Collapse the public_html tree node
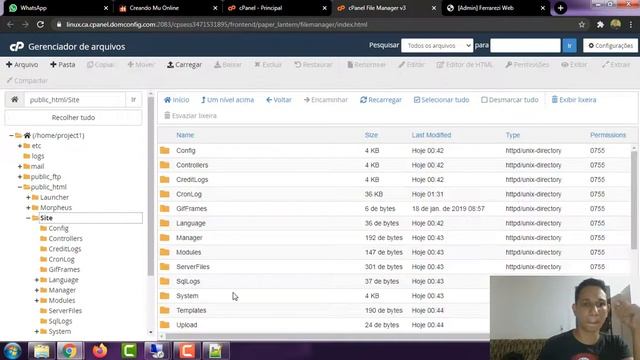Image resolution: width=640 pixels, height=360 pixels. pos(20,187)
